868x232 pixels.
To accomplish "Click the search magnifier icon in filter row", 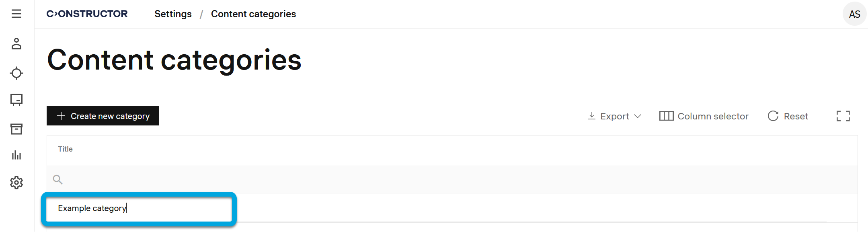I will point(58,180).
